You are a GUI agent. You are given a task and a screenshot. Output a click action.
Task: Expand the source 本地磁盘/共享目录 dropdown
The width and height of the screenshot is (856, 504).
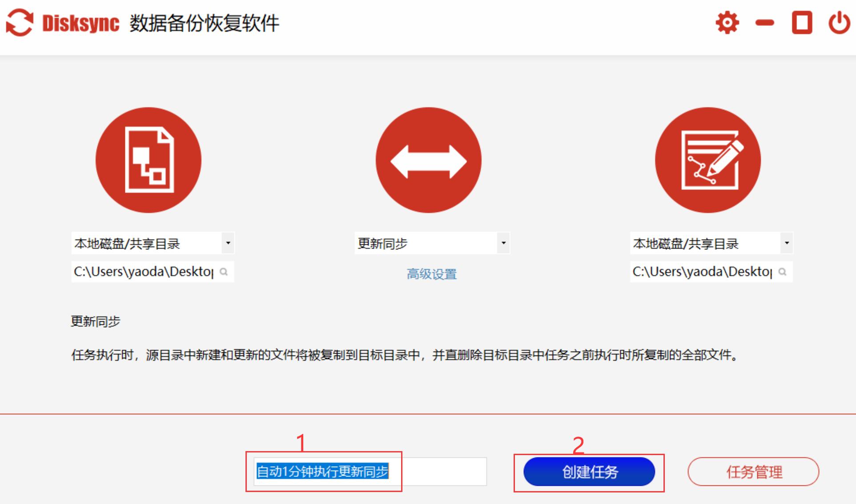[x=228, y=243]
